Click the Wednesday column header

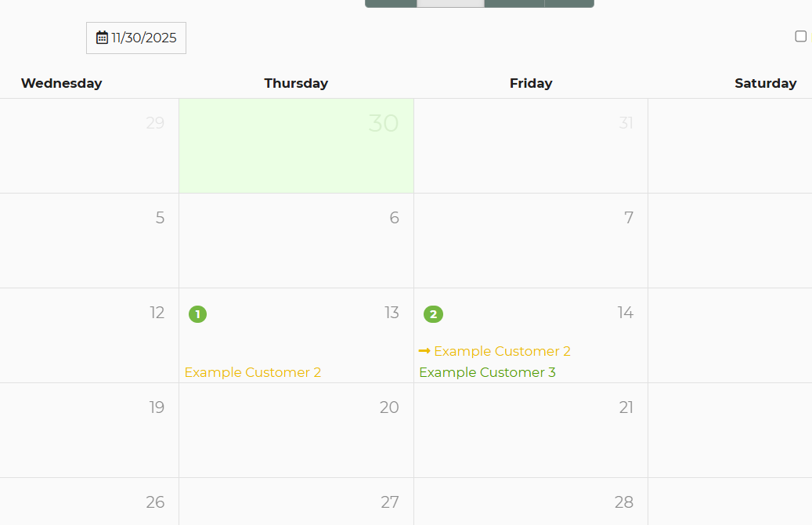[61, 83]
